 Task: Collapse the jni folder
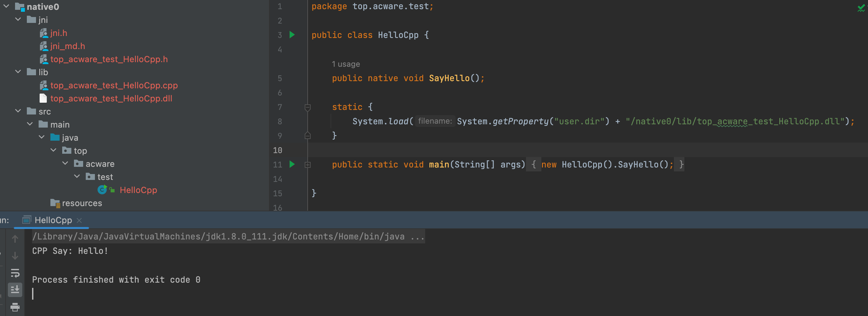tap(18, 20)
